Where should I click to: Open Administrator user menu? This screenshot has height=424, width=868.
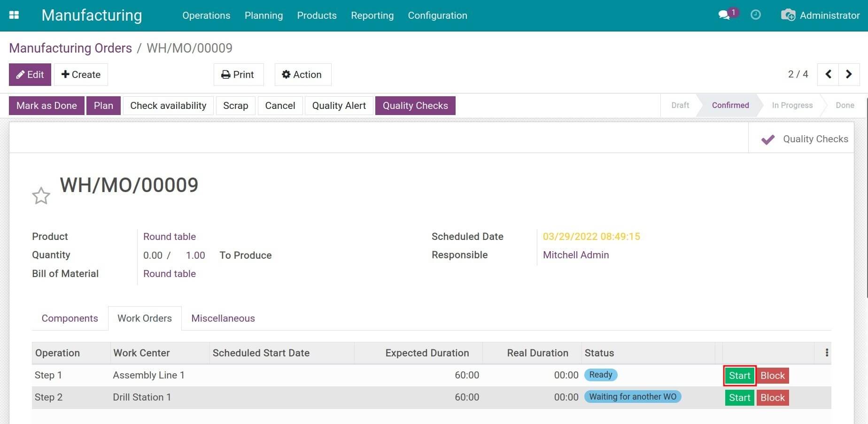point(820,15)
